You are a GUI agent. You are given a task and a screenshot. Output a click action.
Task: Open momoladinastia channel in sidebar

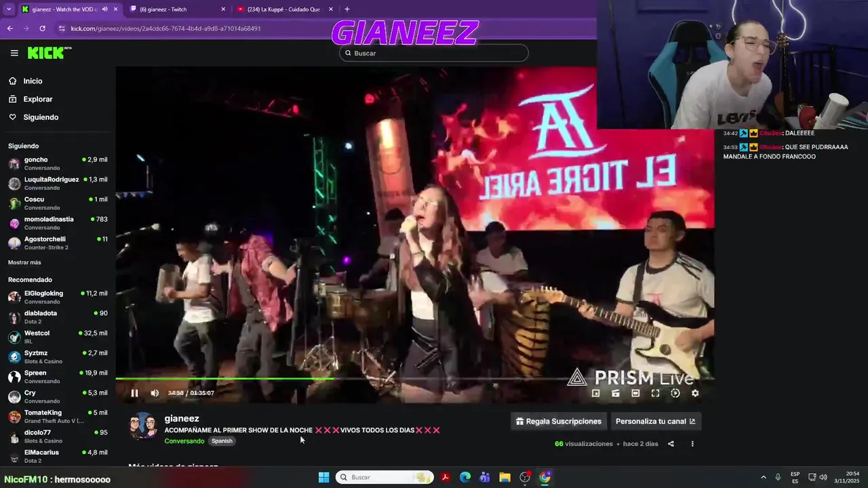[x=58, y=223]
